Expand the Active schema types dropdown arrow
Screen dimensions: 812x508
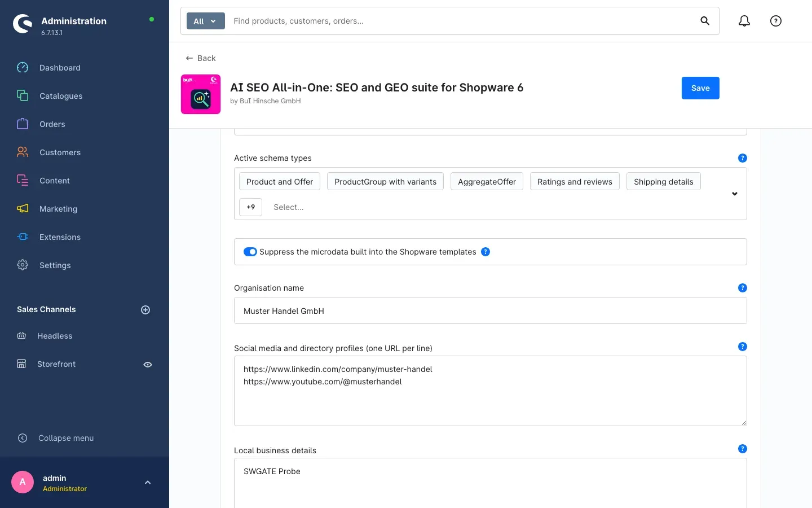735,194
